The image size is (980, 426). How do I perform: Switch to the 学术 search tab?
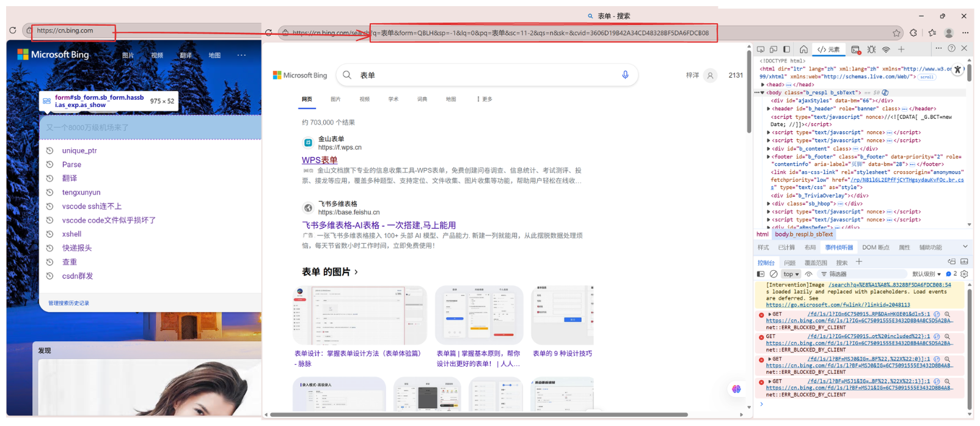click(393, 99)
